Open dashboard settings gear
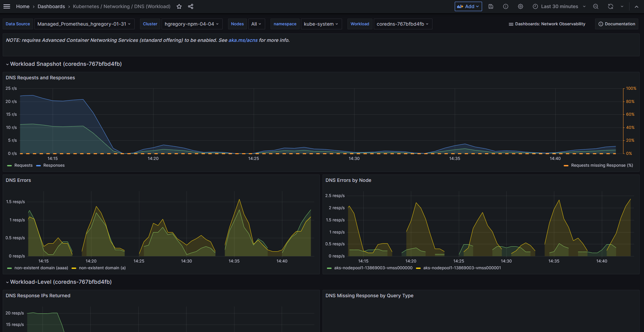The image size is (644, 332). pos(521,6)
